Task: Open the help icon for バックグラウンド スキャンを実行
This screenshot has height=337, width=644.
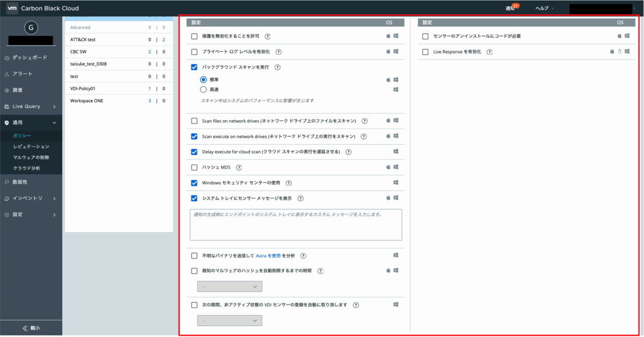Action: (277, 68)
